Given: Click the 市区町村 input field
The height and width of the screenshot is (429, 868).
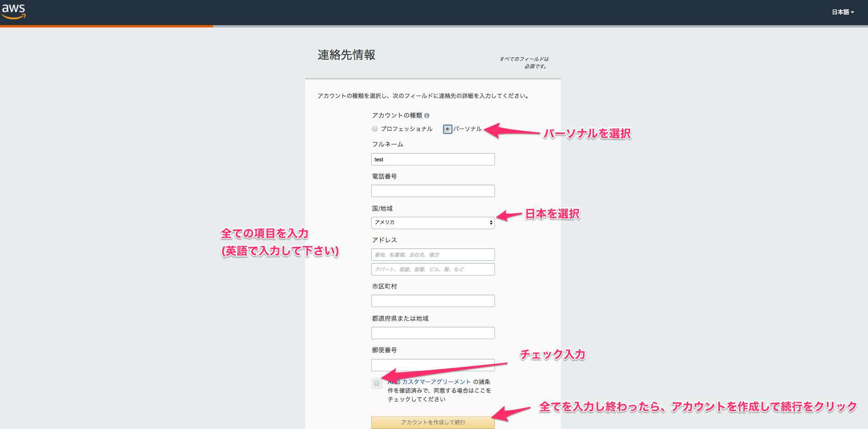Looking at the screenshot, I should (x=433, y=301).
